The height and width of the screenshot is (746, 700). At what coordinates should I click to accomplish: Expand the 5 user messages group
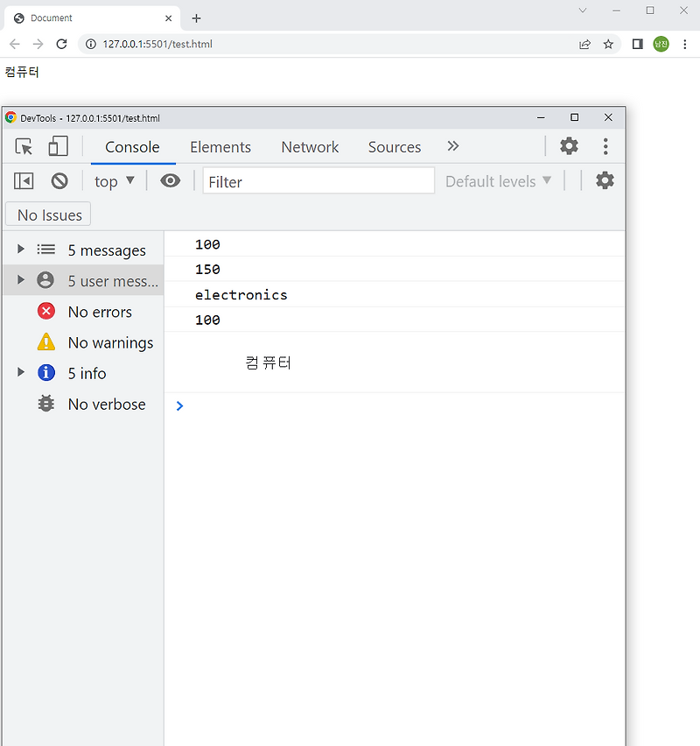point(20,280)
